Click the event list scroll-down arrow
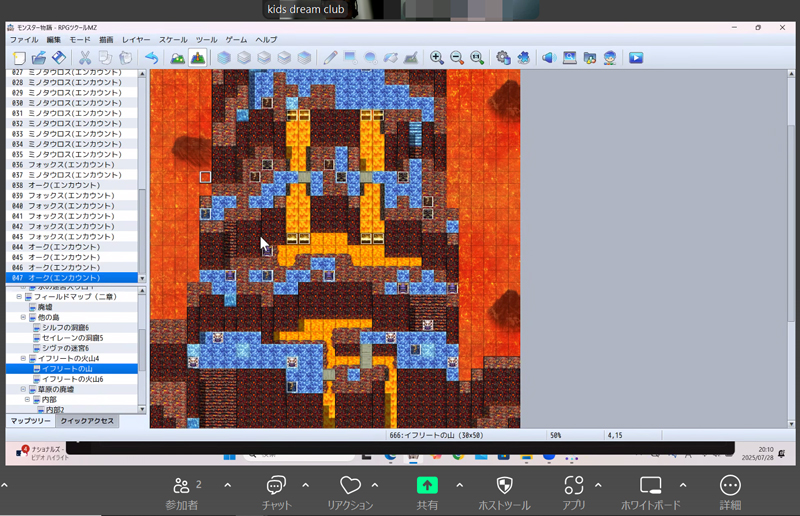The width and height of the screenshot is (800, 516). [x=142, y=279]
